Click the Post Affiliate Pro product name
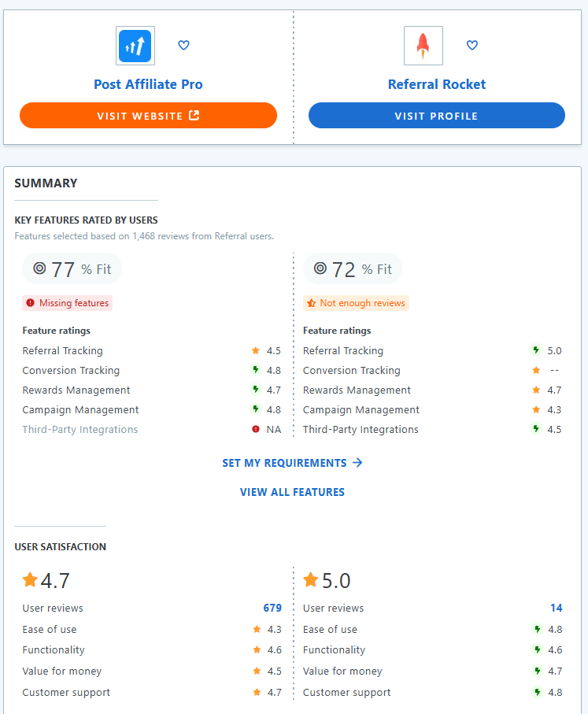 tap(148, 84)
